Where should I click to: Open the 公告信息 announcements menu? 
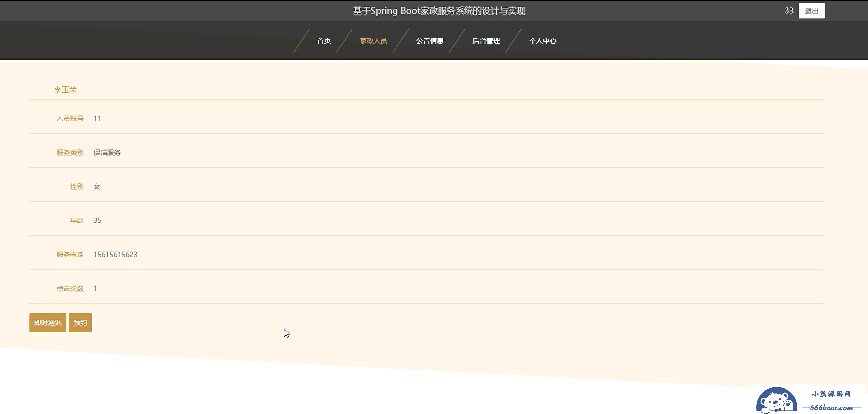430,41
